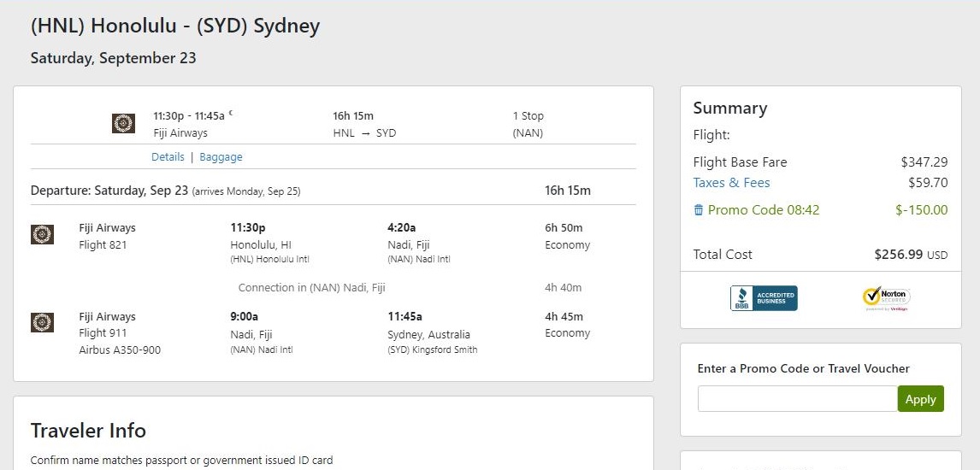Select the Flight Base Fare $347.29 value
Viewport: 980px width, 470px height.
(x=924, y=162)
